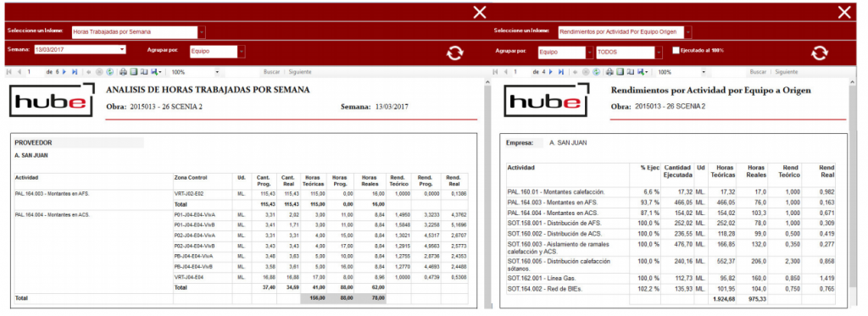Open right panel Agrupar por Equipo dropdown
This screenshot has width=868, height=316.
[x=590, y=52]
